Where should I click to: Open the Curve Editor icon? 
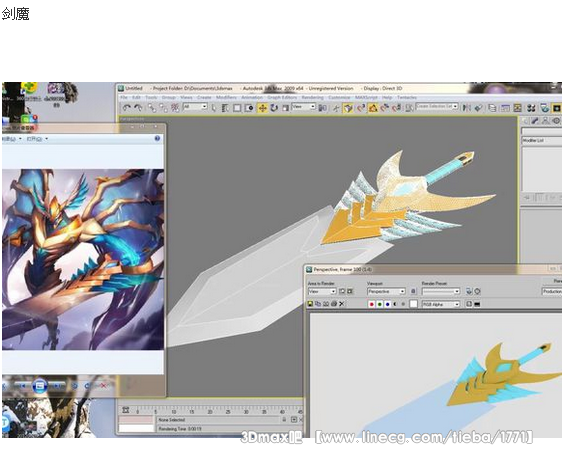505,107
